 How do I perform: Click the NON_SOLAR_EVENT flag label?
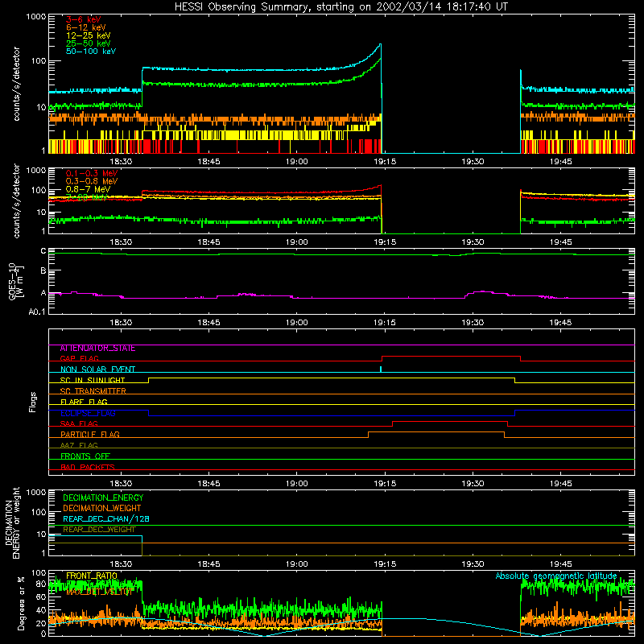[x=97, y=369]
